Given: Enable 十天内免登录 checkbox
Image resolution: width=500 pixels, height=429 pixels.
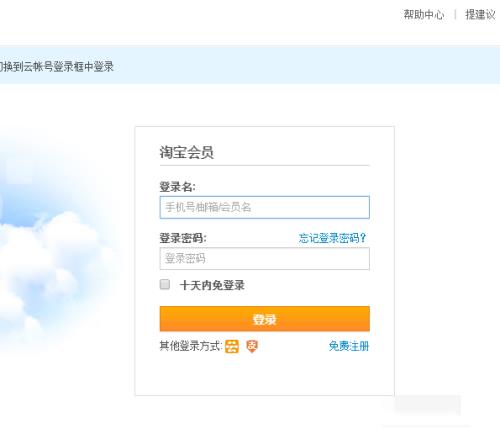Looking at the screenshot, I should (165, 284).
